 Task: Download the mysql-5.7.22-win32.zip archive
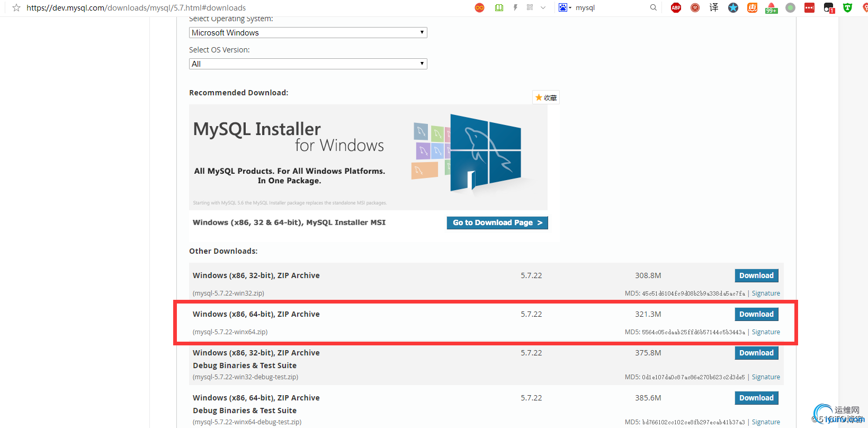pyautogui.click(x=756, y=275)
